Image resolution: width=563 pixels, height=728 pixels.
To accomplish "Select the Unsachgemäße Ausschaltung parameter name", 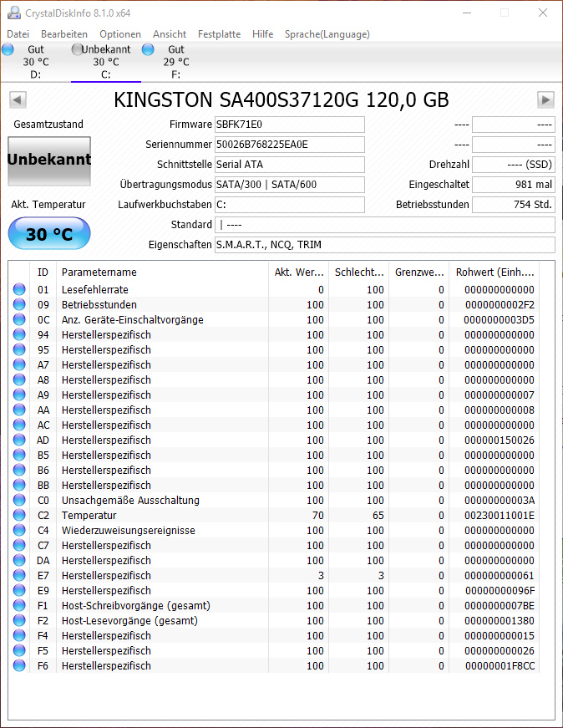I will [x=130, y=501].
